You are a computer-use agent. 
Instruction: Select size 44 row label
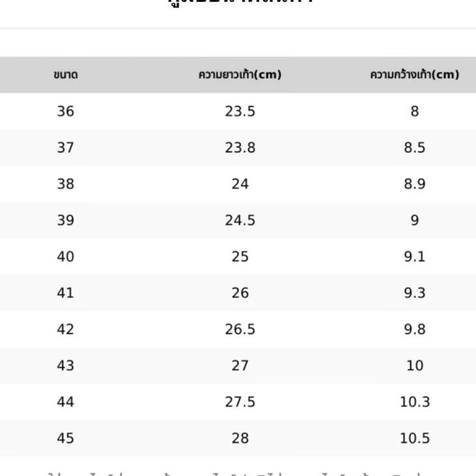click(66, 402)
